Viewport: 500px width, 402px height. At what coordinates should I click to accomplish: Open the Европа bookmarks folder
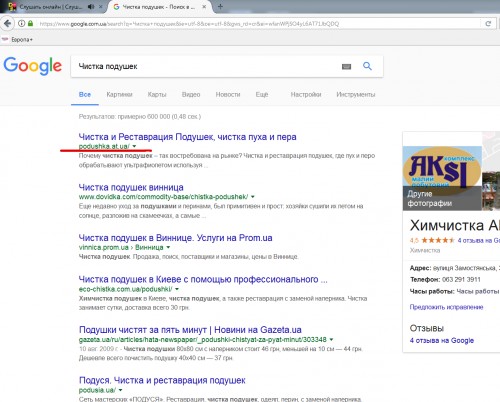point(18,40)
